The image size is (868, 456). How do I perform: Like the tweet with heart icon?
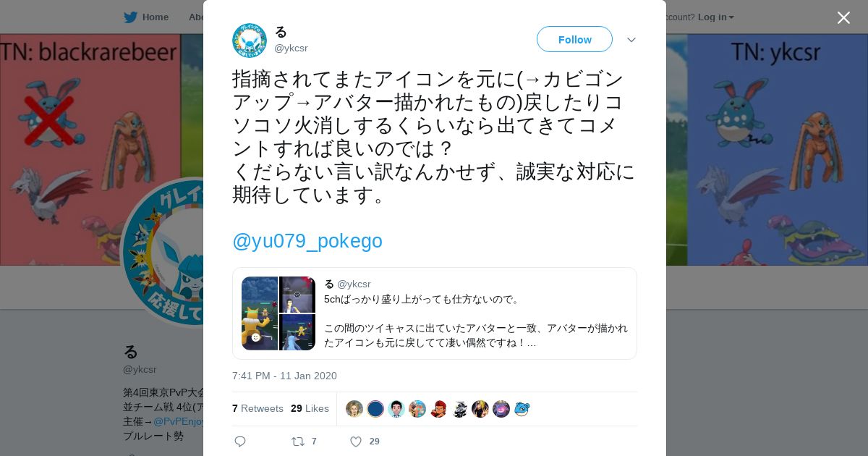355,442
